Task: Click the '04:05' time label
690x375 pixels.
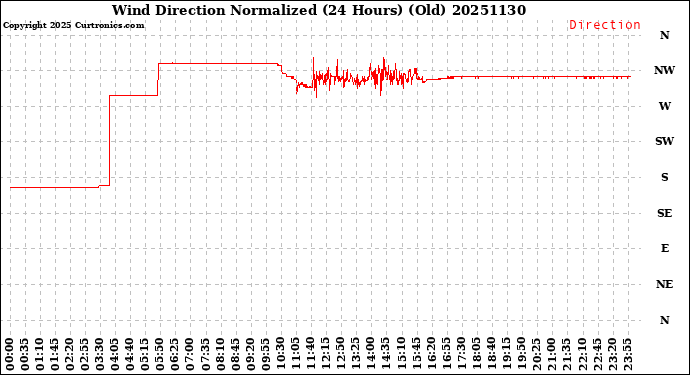Action: pos(115,354)
